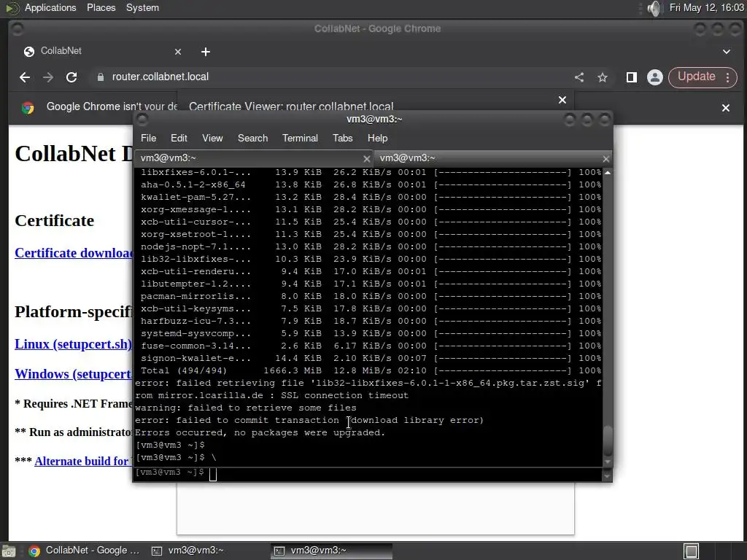Open the Applications menu in top panel
This screenshot has height=560, width=747.
coord(50,8)
